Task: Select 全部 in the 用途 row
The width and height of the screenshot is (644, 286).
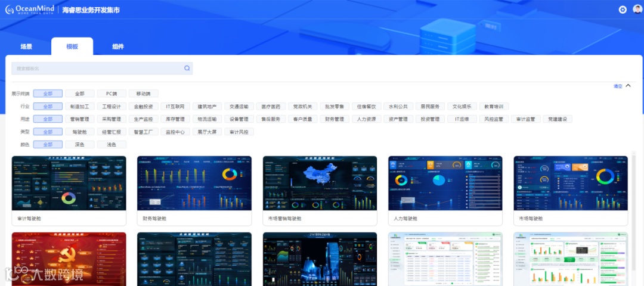Action: [48, 119]
